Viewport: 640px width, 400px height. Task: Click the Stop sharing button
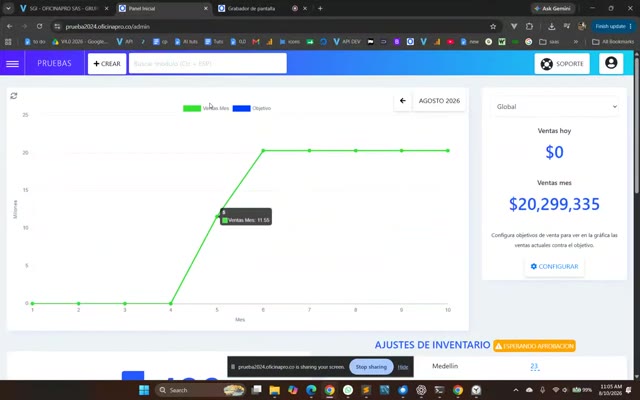click(x=371, y=367)
